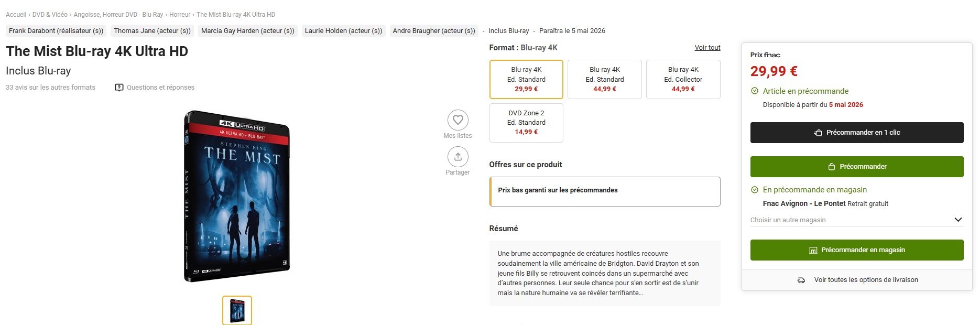Choose the DVD Zone 2 Ed. Standard format
The height and width of the screenshot is (325, 980).
(526, 123)
